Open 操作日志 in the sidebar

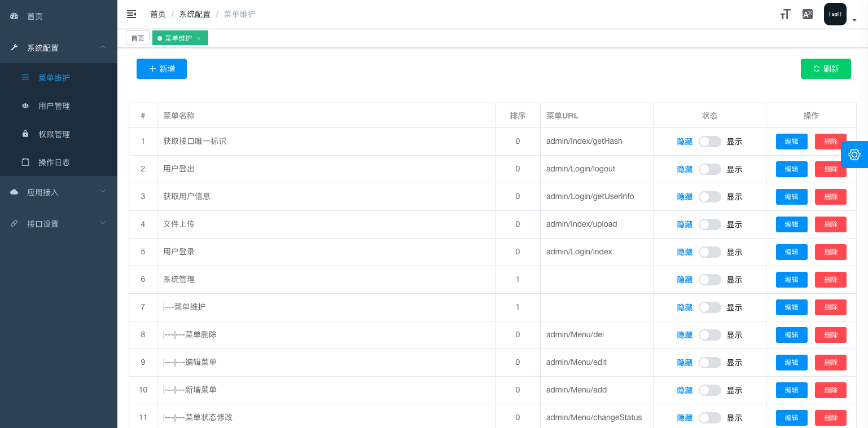(x=59, y=162)
